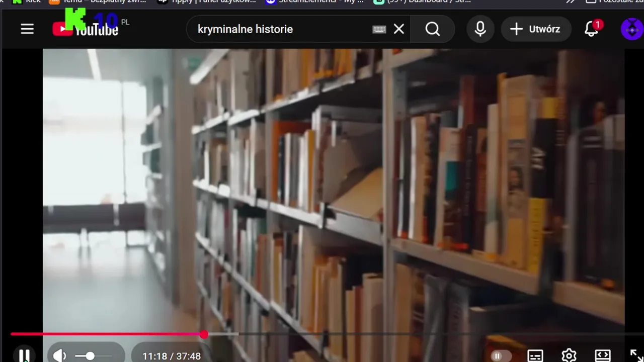This screenshot has height=362, width=644.
Task: Go to the YouTube home logo
Action: click(x=86, y=29)
